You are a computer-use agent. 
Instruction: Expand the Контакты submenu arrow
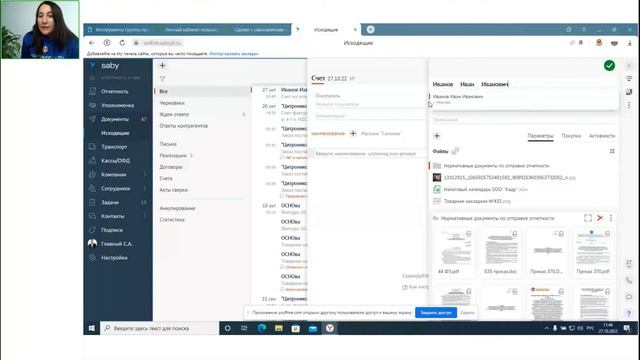tap(145, 216)
